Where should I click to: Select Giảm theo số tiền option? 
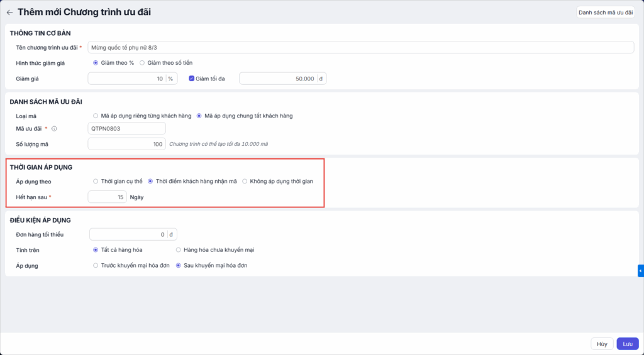point(142,63)
